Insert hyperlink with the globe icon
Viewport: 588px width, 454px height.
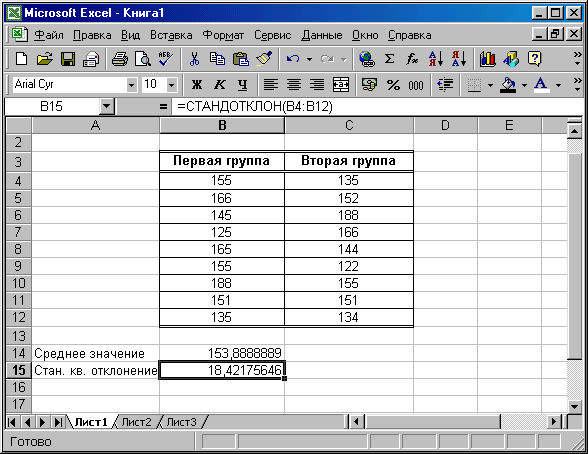[367, 59]
